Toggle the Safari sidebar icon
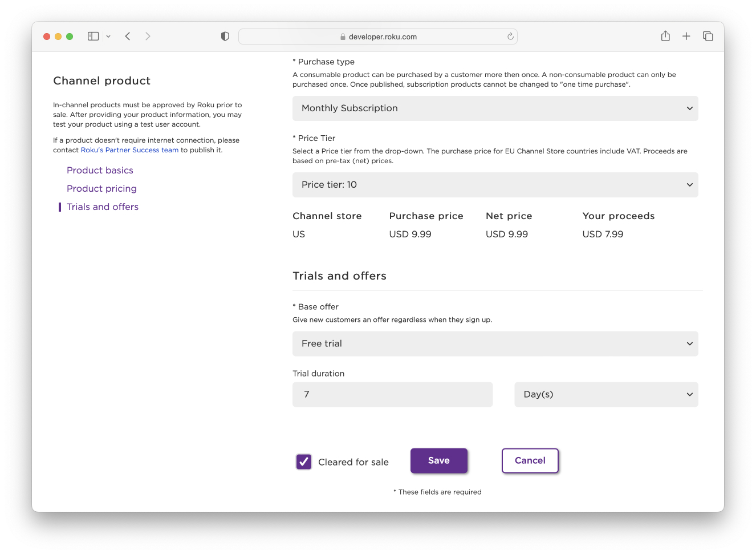Screen dimensions: 756x554 pyautogui.click(x=93, y=37)
